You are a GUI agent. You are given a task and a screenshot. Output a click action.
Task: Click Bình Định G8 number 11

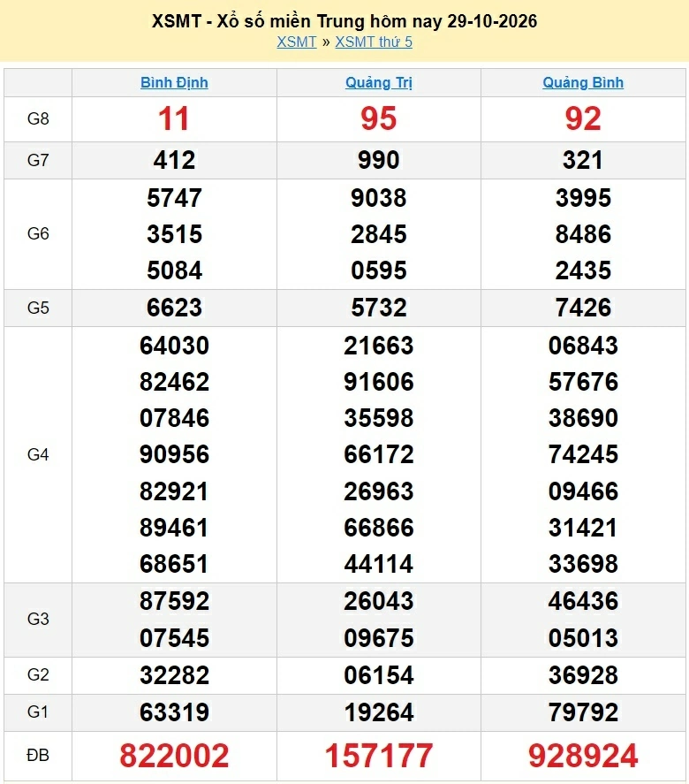click(174, 119)
